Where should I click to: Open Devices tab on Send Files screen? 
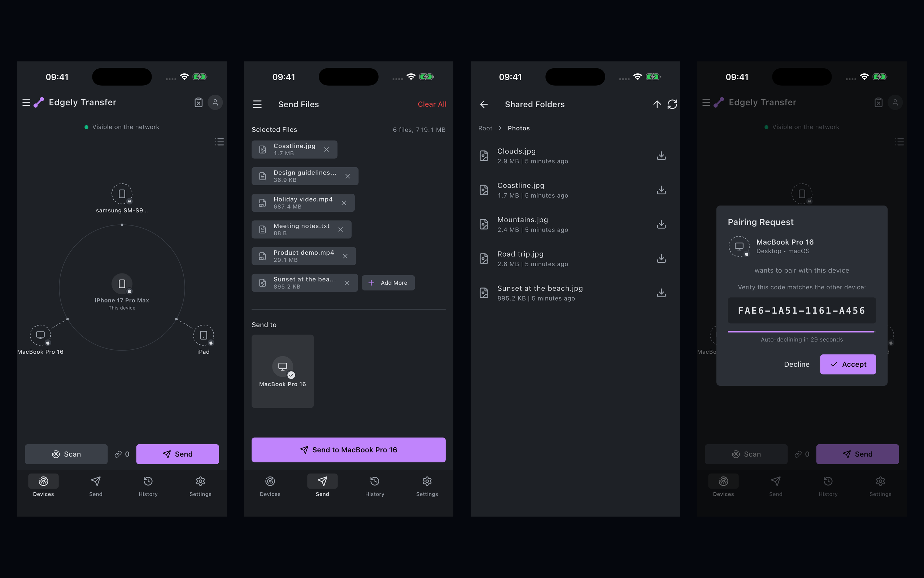click(x=270, y=486)
